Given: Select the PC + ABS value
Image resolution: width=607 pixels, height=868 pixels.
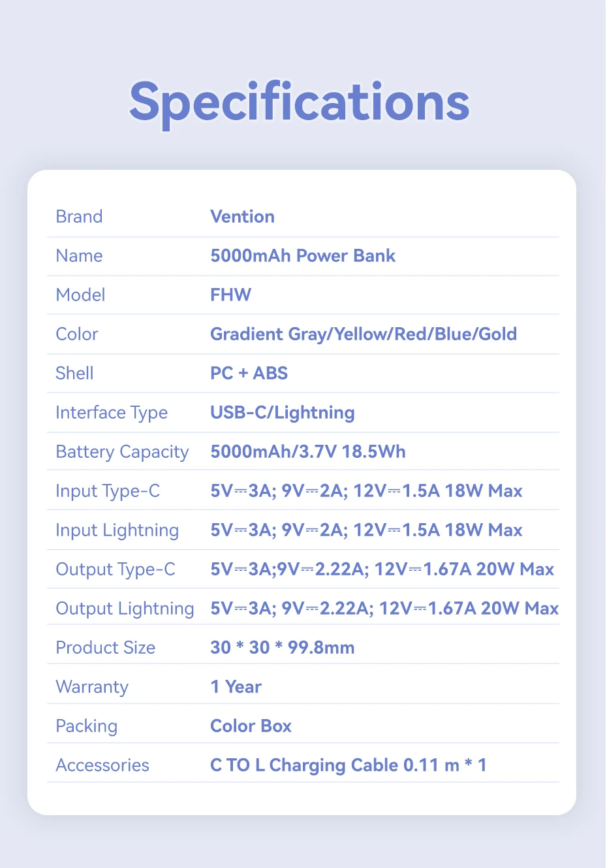Looking at the screenshot, I should click(249, 373).
